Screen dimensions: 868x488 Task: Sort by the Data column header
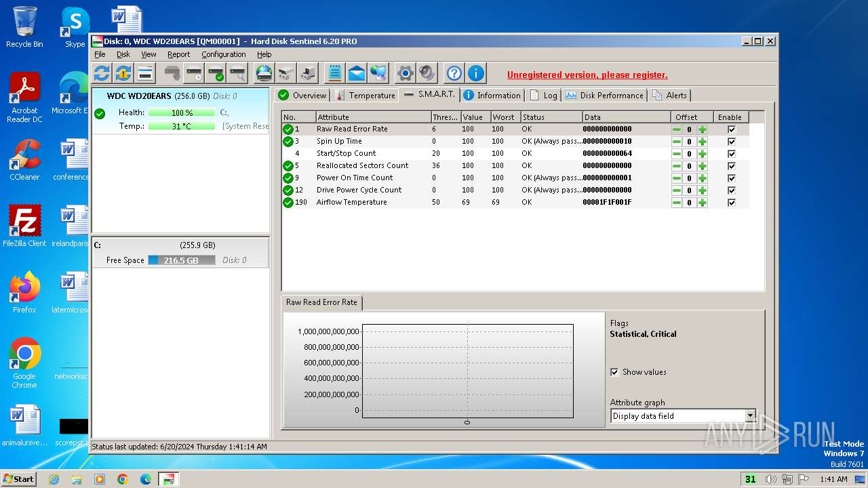coord(627,117)
